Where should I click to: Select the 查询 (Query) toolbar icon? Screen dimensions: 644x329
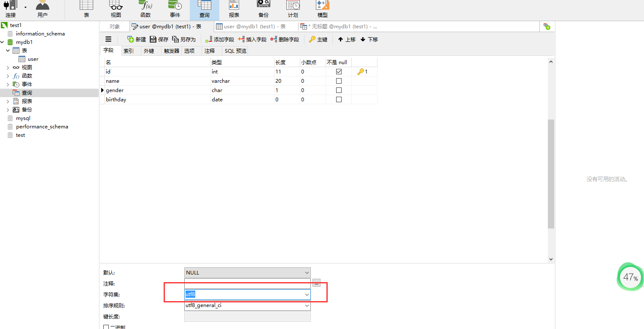205,8
